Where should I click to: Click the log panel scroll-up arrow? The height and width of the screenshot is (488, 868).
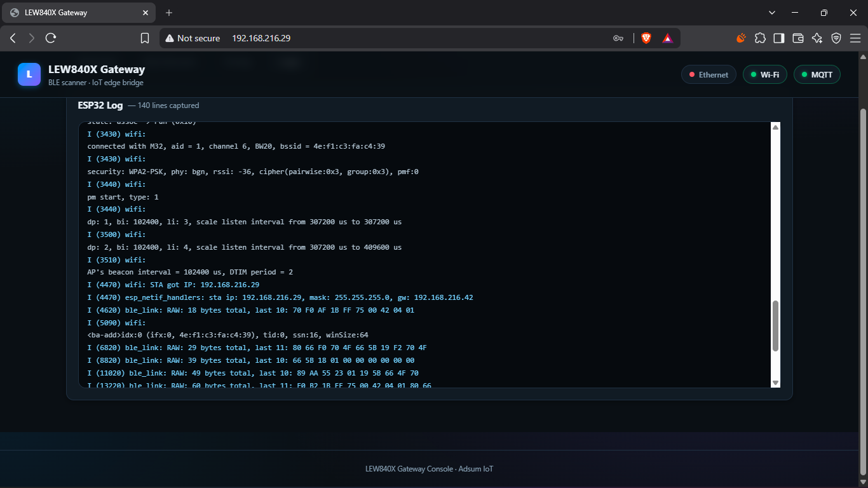tap(775, 128)
